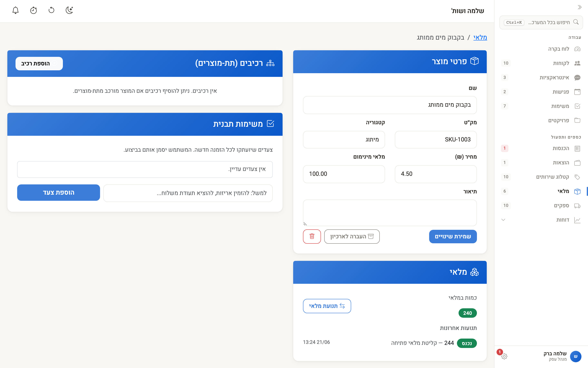
Task: Click the משימות checkbox icon in sidebar
Action: coord(577,106)
